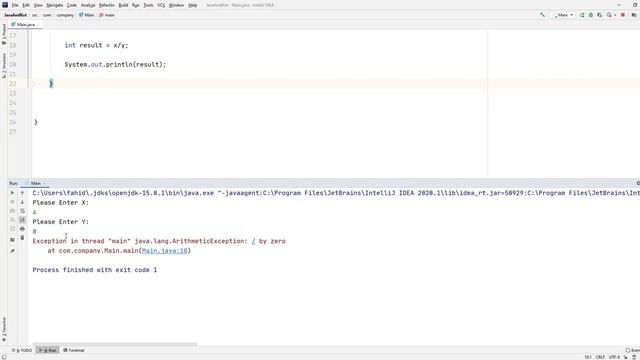Click the 'Please Enter Y:' console line

(x=60, y=222)
